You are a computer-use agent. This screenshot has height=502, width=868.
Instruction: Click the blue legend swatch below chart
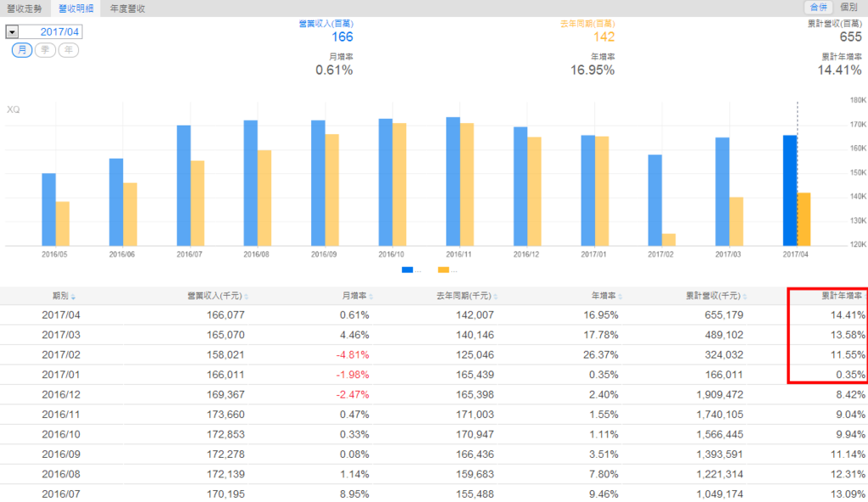coord(407,270)
